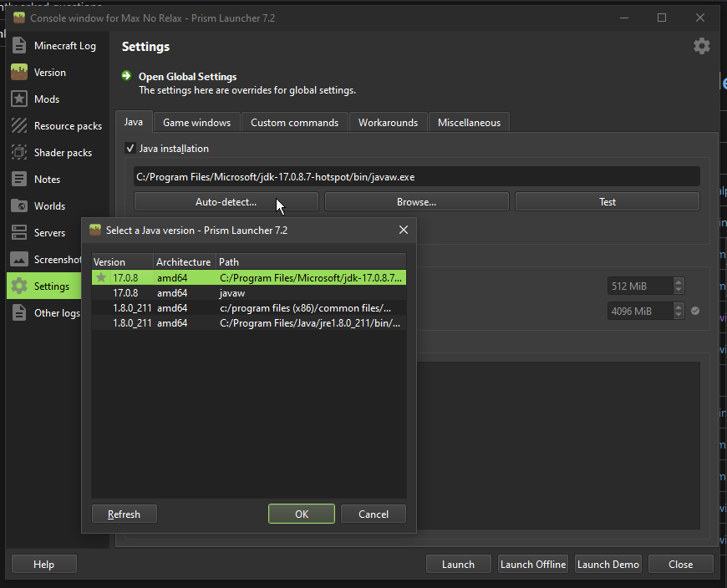727x588 pixels.
Task: Click the star icon on 17.0.8 row
Action: point(101,277)
